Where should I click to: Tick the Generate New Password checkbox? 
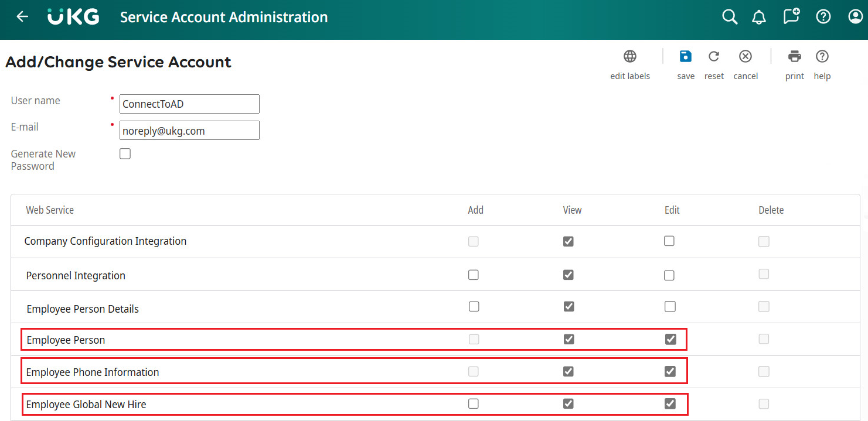point(125,154)
